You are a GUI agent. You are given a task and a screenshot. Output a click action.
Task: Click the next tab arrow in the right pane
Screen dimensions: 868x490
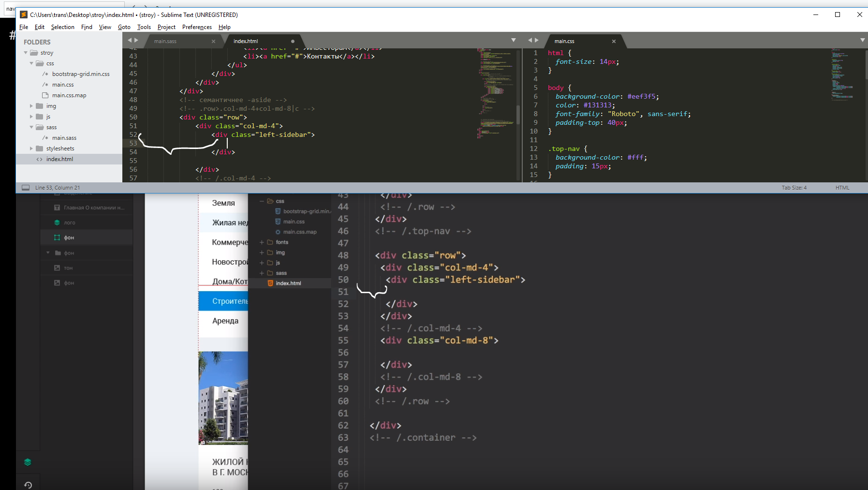(537, 40)
